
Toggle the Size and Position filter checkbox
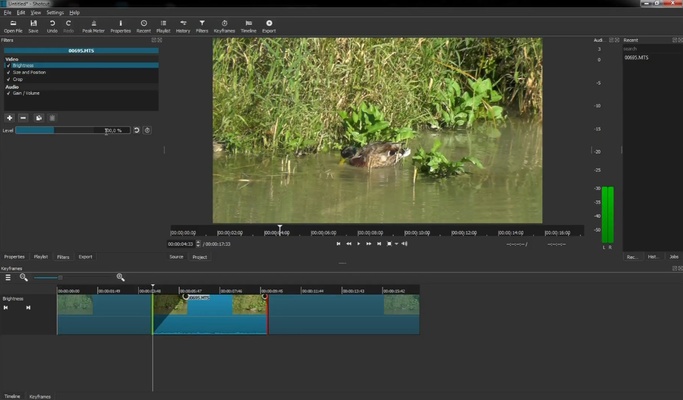click(9, 72)
